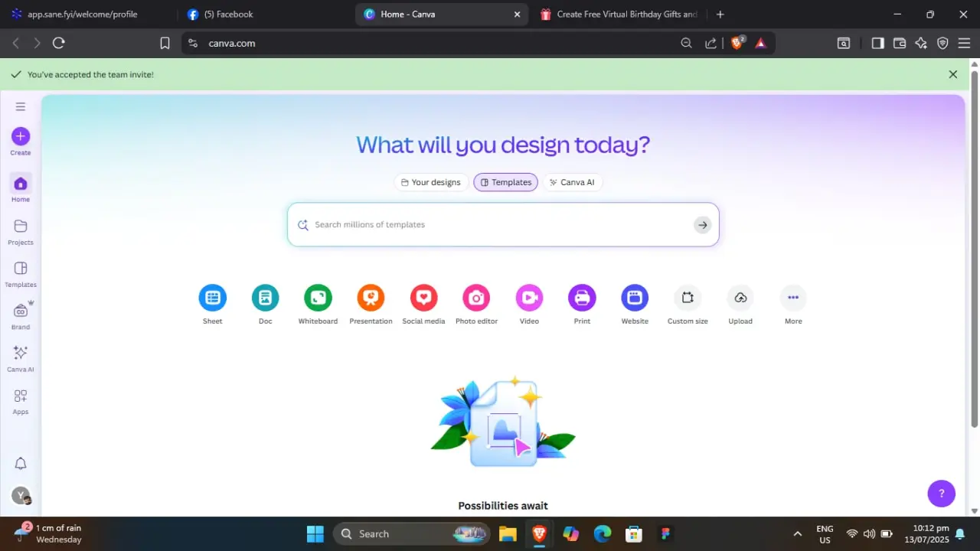Viewport: 980px width, 551px height.
Task: Open Brave Shields lion icon
Action: pyautogui.click(x=737, y=43)
